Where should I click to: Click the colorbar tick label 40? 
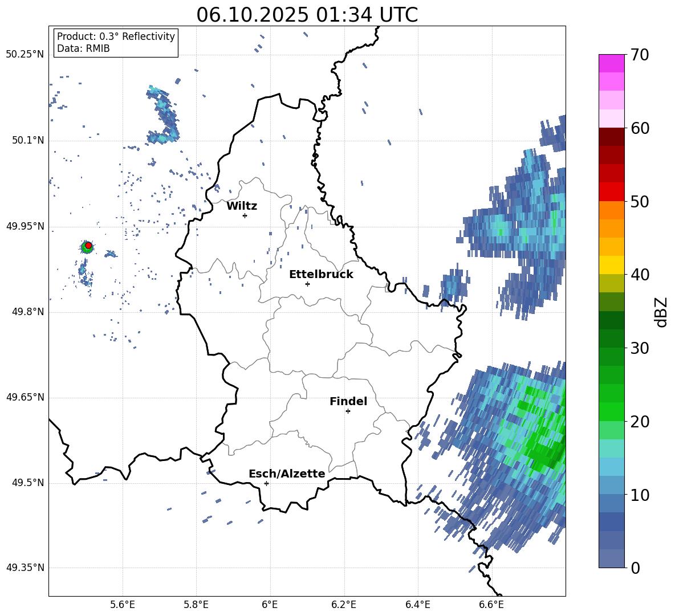[x=640, y=275]
